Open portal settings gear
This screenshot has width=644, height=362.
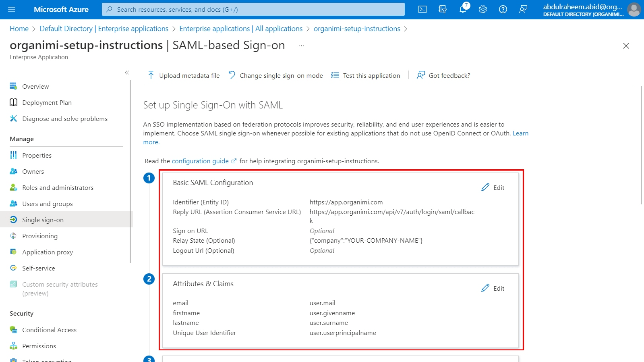[483, 9]
